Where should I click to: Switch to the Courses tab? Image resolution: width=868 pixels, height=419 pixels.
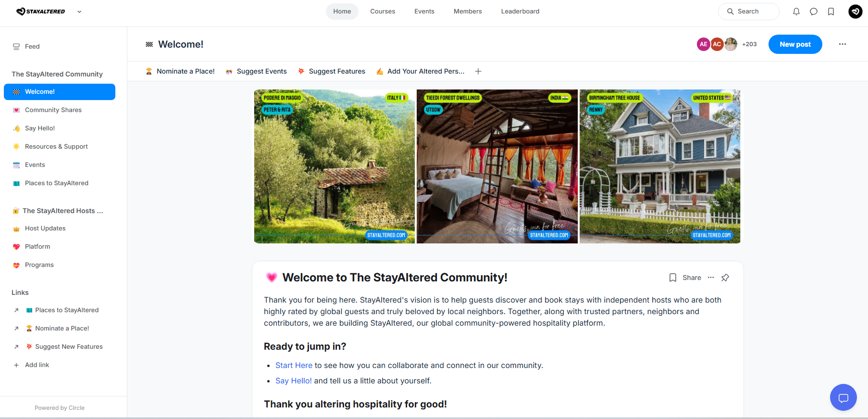(x=383, y=12)
